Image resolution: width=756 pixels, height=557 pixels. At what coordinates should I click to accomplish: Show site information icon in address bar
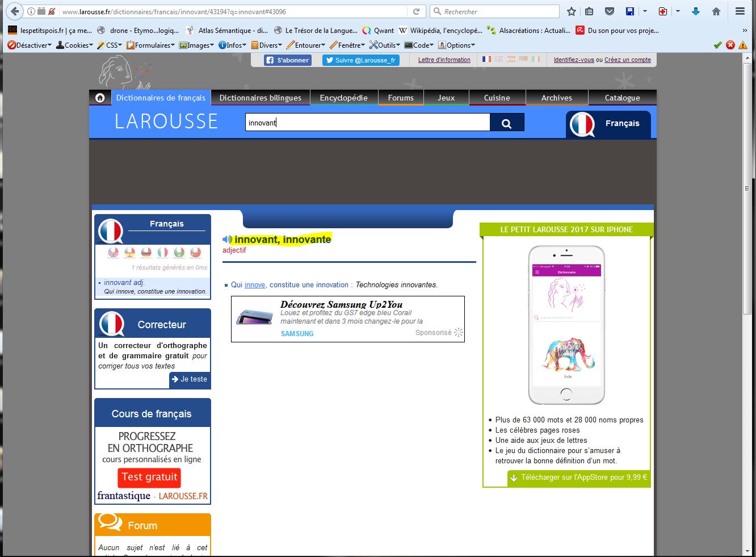31,11
